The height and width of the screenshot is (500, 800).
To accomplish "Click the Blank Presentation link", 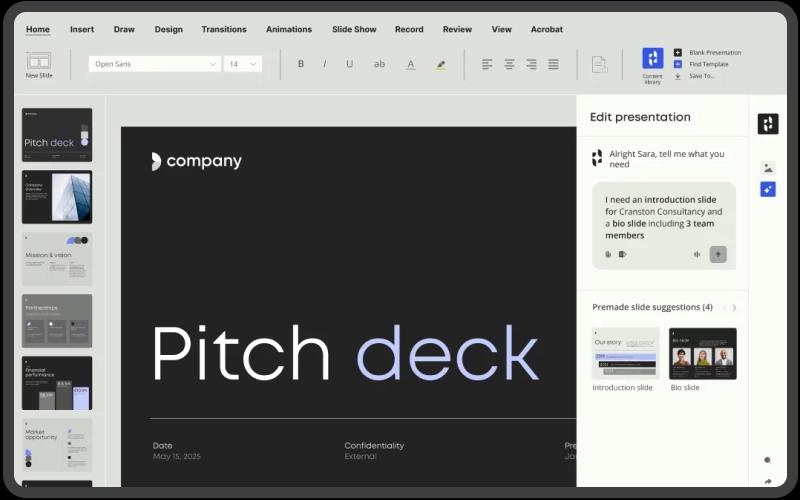I will tap(715, 52).
